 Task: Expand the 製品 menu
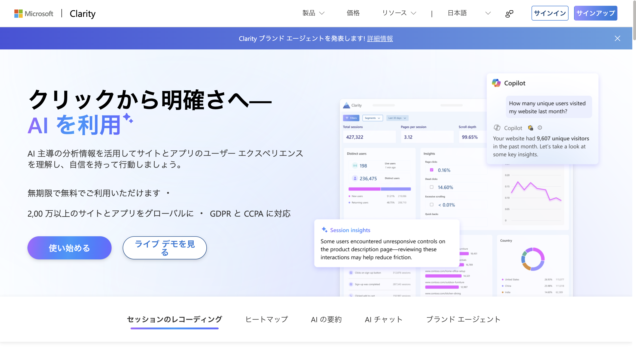[313, 13]
